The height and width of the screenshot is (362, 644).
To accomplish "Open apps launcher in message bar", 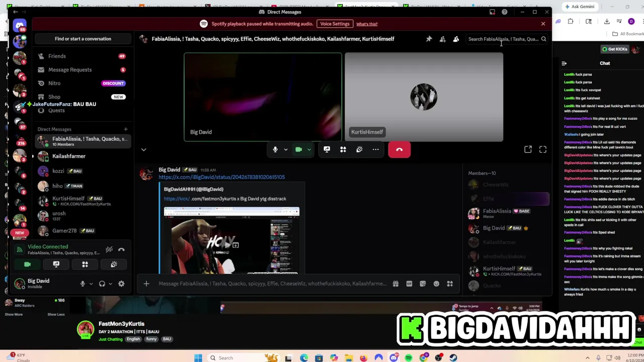I will coord(450,284).
